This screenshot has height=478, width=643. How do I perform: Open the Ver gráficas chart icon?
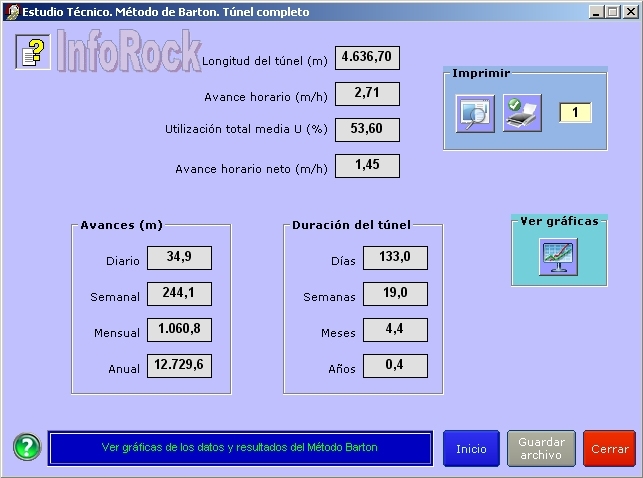(558, 256)
